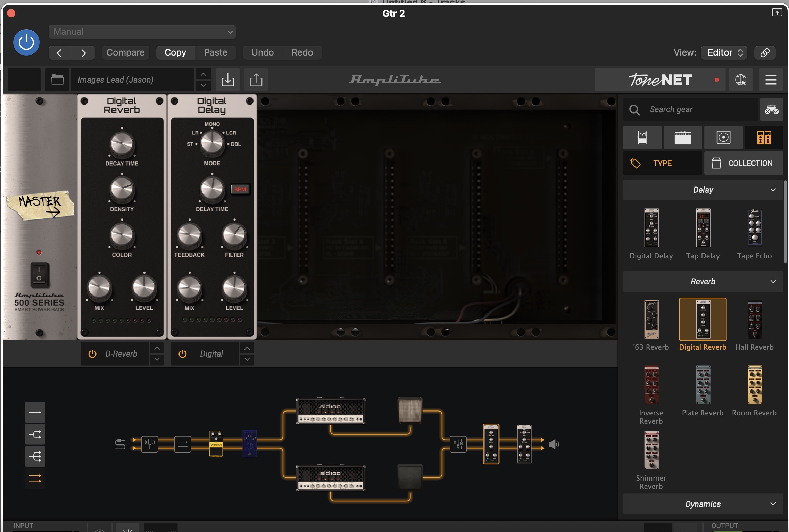Click the Digital Delay MODE selector knob
This screenshot has width=789, height=532.
[x=212, y=143]
